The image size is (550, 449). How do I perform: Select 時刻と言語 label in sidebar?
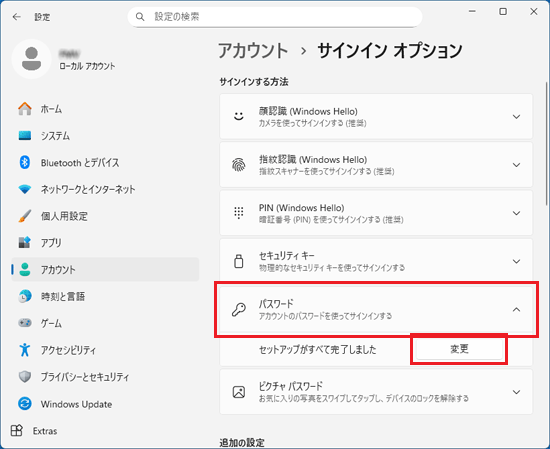pos(63,296)
